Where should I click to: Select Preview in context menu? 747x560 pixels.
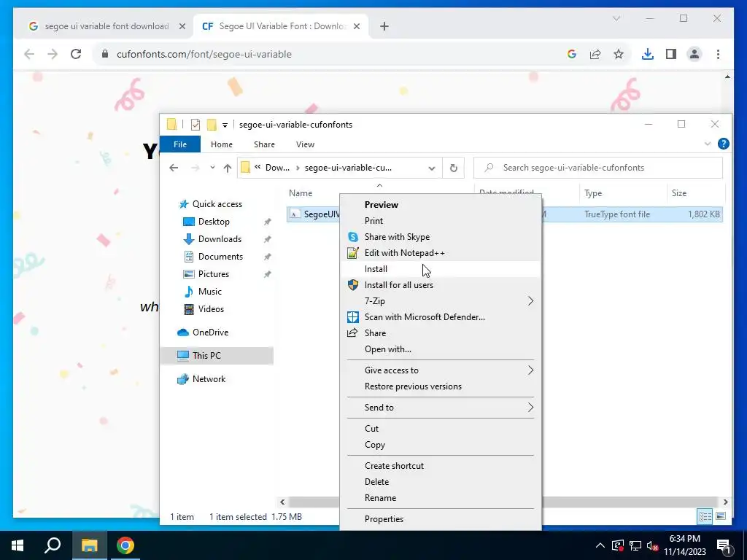[x=440, y=205]
